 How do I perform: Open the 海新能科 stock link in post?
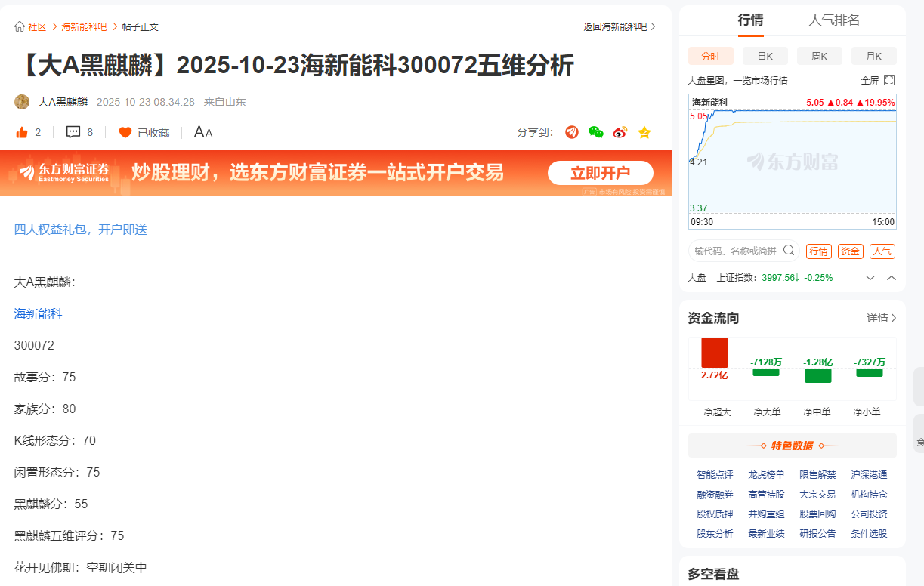(39, 314)
